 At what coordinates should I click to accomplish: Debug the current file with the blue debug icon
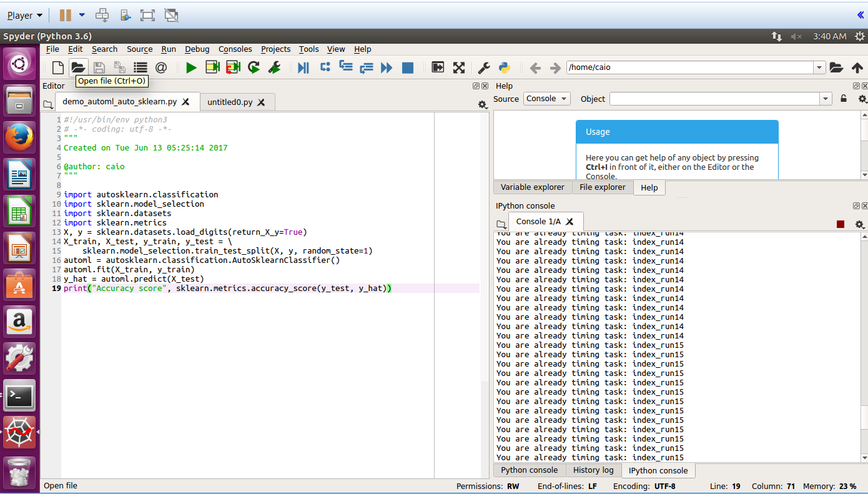click(x=303, y=67)
